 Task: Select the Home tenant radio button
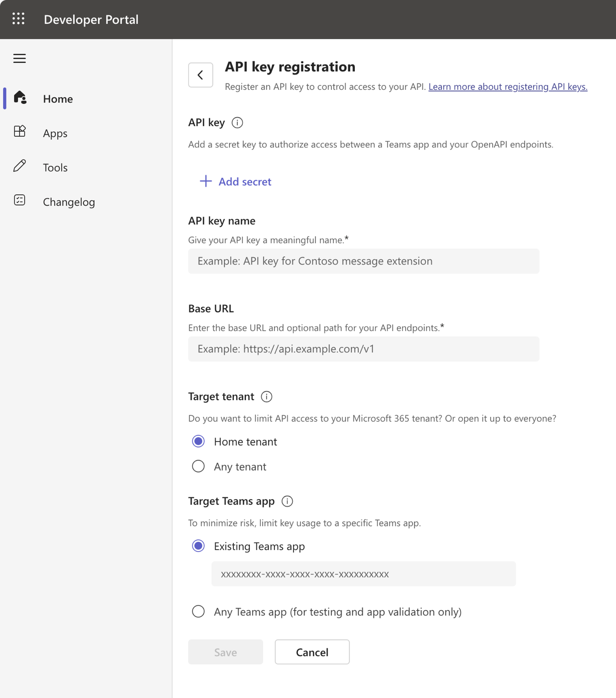click(x=198, y=441)
